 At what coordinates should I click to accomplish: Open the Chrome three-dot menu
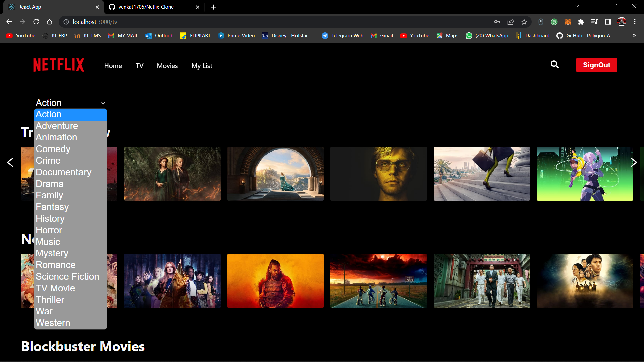click(x=635, y=22)
